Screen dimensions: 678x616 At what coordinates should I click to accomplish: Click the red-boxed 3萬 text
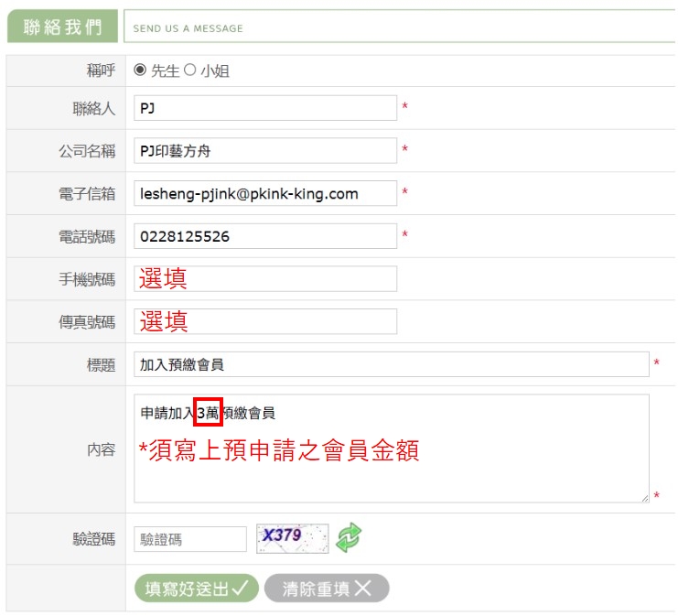pos(209,413)
